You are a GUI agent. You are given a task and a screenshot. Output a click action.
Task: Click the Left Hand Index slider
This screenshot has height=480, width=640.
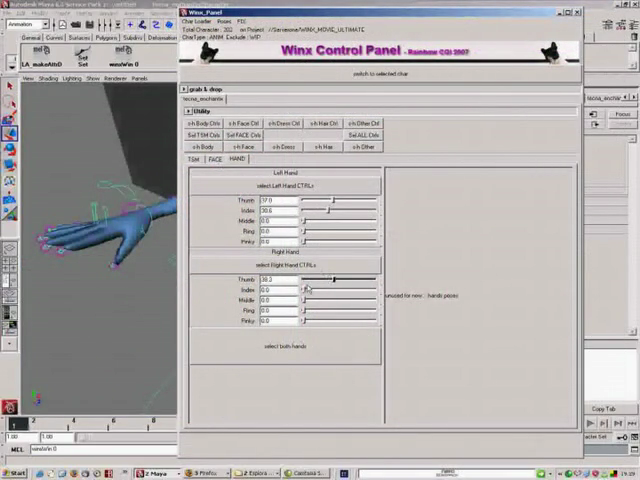click(339, 210)
